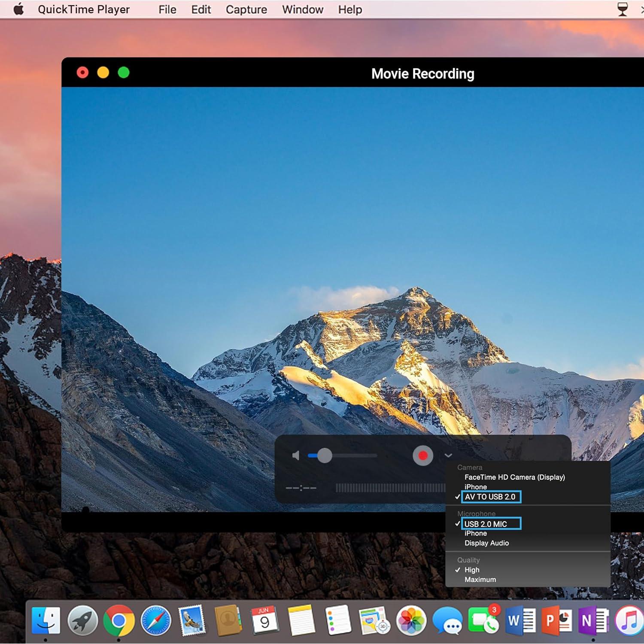Open FaceTime with notification badge

click(x=483, y=620)
